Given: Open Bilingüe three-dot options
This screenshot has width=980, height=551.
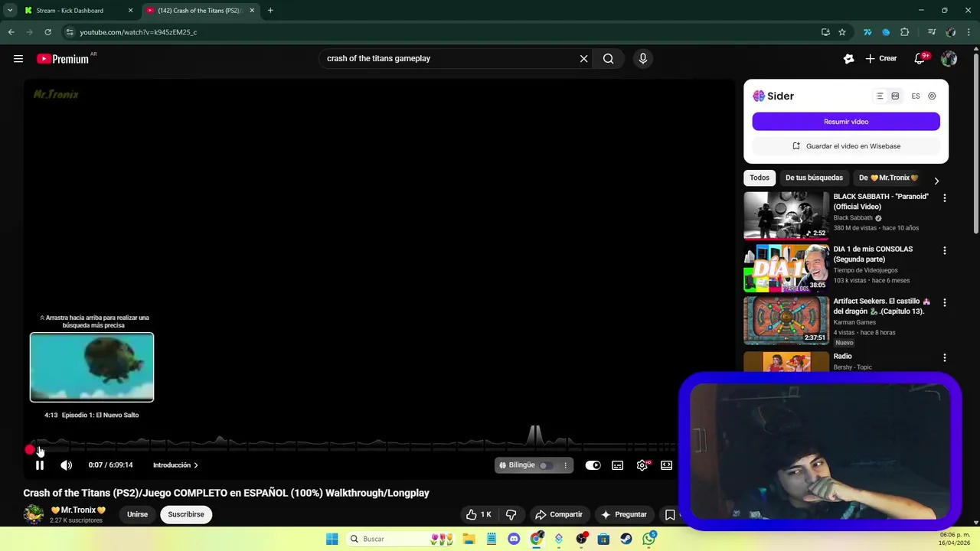Looking at the screenshot, I should tap(566, 465).
